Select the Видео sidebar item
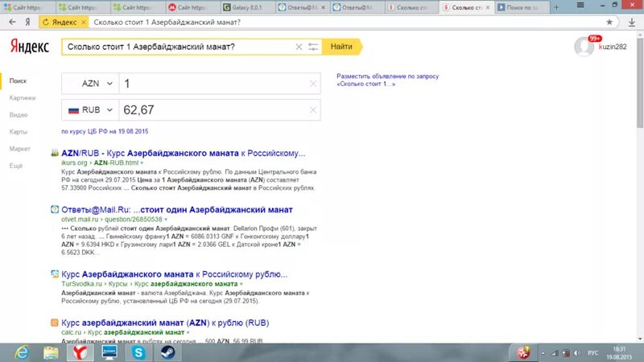The width and height of the screenshot is (644, 362). tap(19, 115)
